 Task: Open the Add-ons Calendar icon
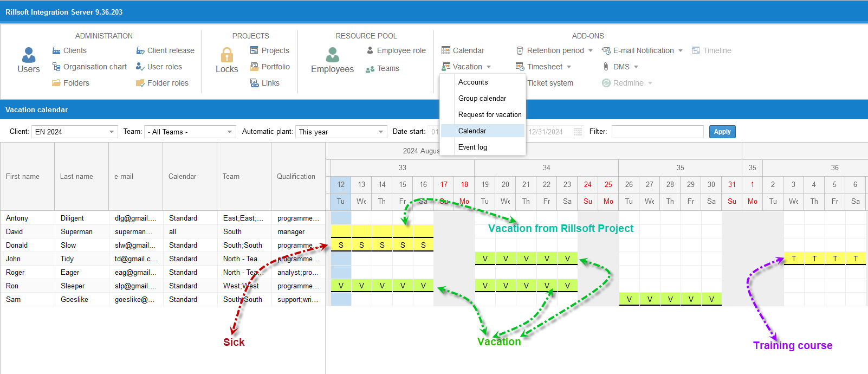coord(446,50)
